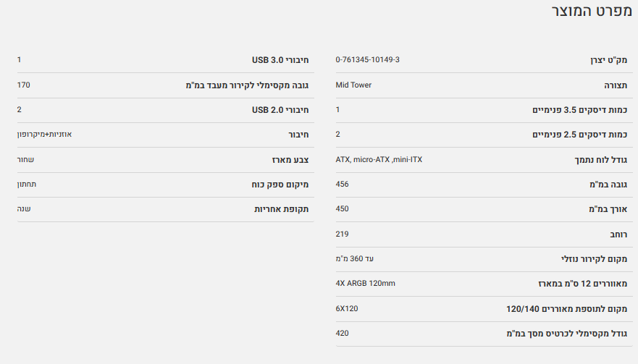Click the "Mid Tower" configuration value

(x=353, y=85)
